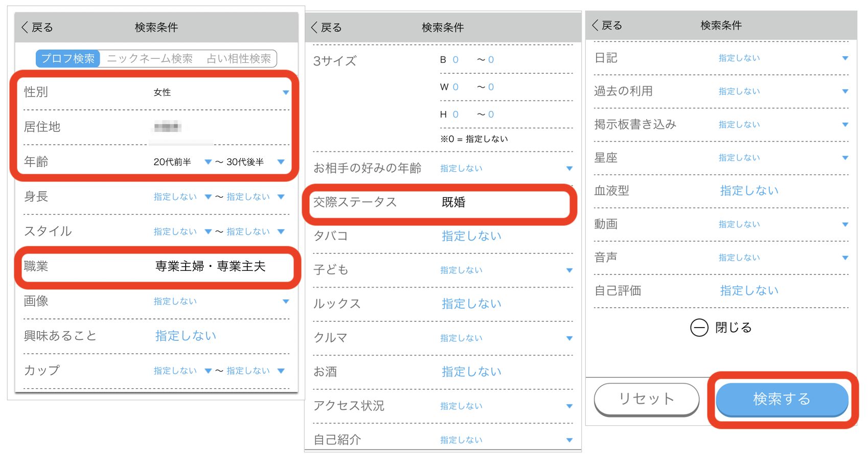
Task: Switch to the ニックネーム検索 tab
Action: click(150, 59)
